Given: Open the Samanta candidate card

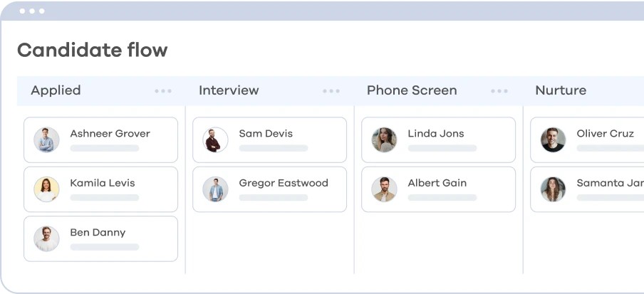Looking at the screenshot, I should pyautogui.click(x=587, y=189).
